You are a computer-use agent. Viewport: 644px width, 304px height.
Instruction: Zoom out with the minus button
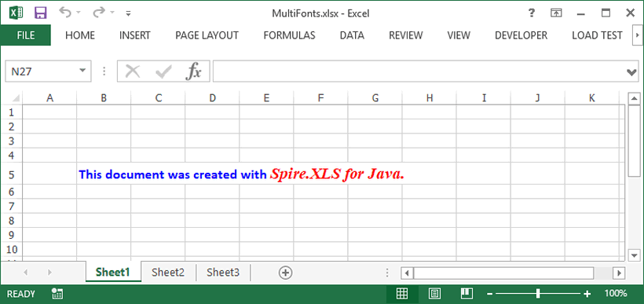pos(489,294)
